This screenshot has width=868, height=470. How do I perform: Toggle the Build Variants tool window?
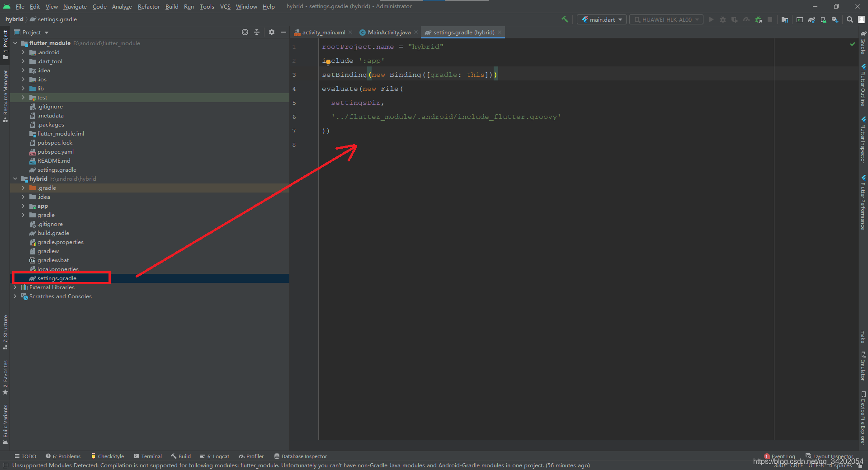click(x=5, y=425)
